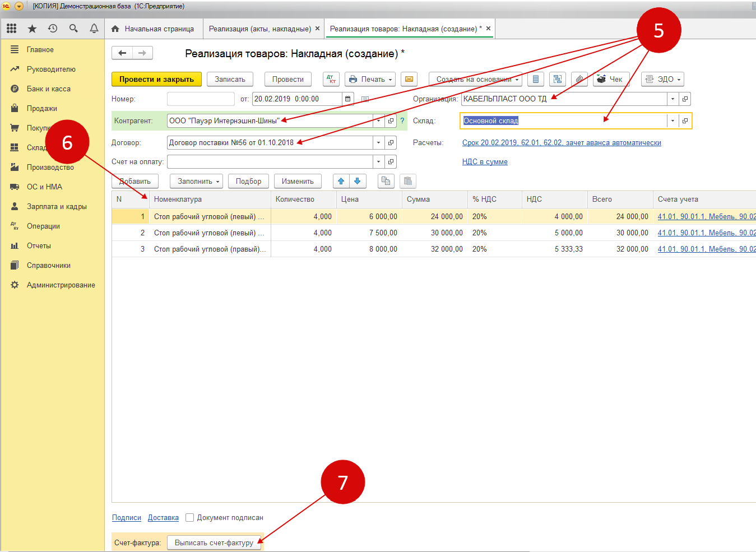Open Контрагент dropdown arrow
The height and width of the screenshot is (552, 756).
(379, 120)
